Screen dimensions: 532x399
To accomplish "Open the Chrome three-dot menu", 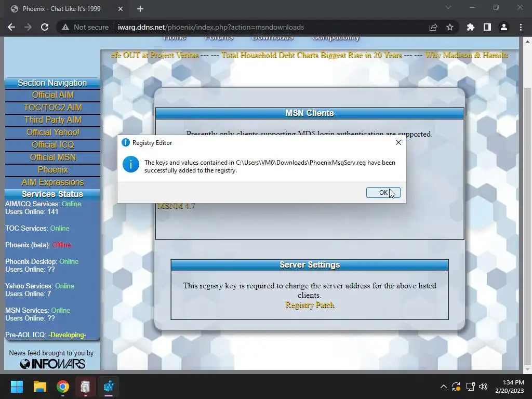I will pos(521,27).
